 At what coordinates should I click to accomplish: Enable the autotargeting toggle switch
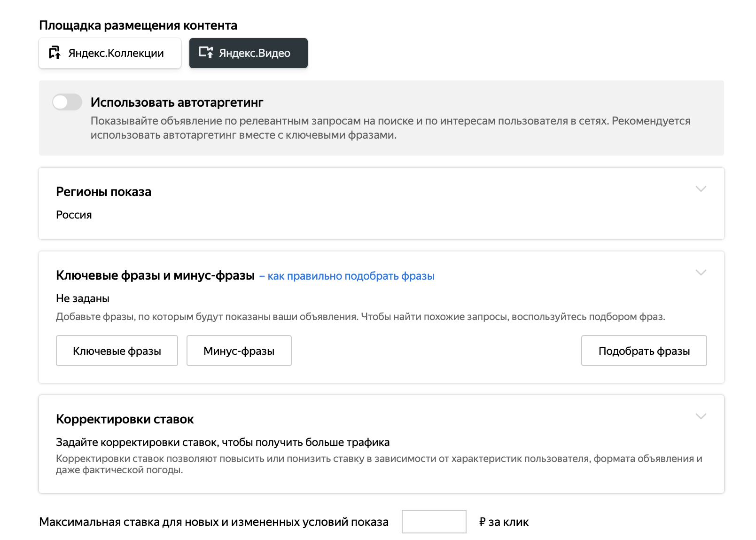[67, 102]
